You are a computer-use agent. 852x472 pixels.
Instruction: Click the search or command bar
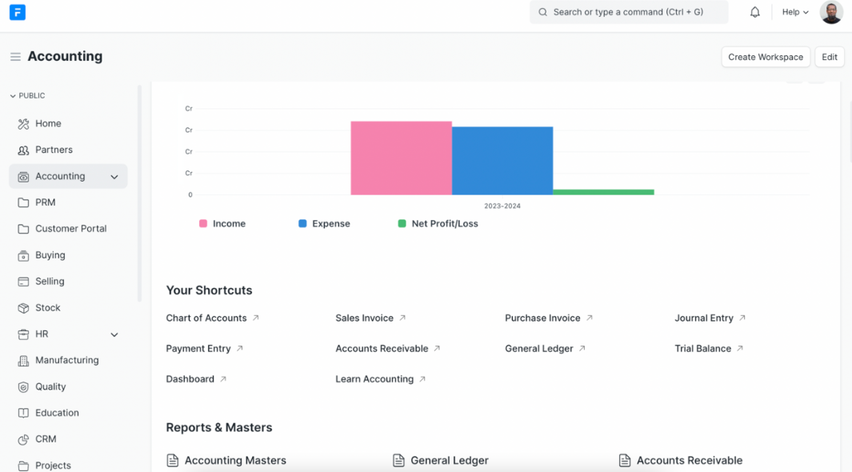point(628,12)
